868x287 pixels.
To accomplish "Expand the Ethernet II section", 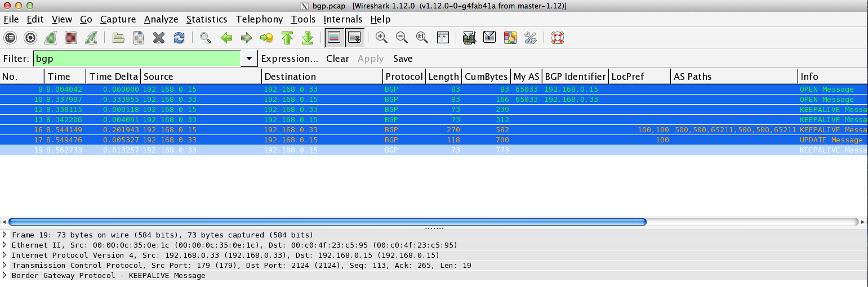I will [x=5, y=245].
